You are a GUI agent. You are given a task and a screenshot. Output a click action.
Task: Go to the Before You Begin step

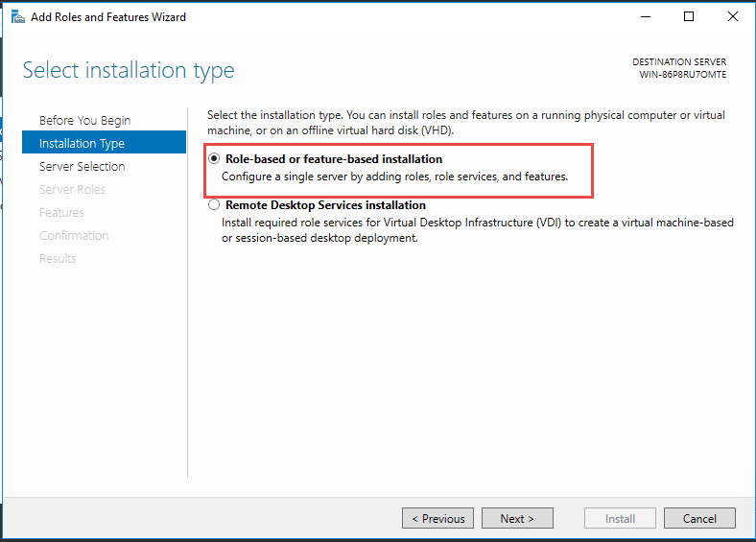(84, 120)
